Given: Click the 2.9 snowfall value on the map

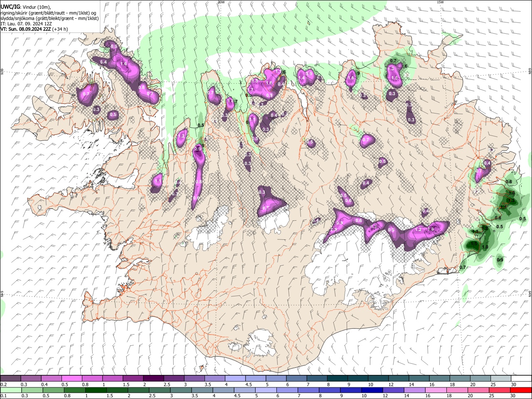Looking at the screenshot, I should 198,149.
